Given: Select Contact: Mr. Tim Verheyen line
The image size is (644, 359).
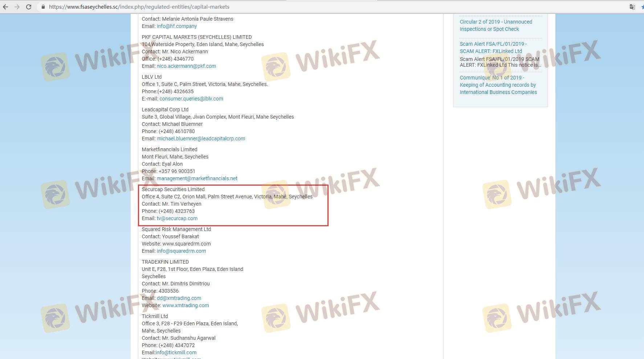Looking at the screenshot, I should pos(171,204).
